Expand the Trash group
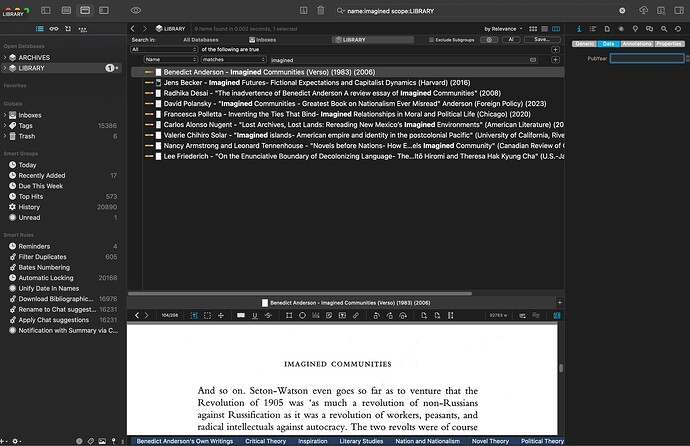Viewport: 690px width, 446px height. [x=5, y=136]
